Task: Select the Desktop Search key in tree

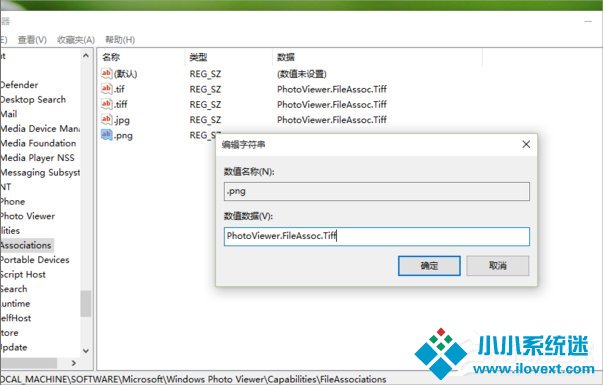Action: tap(33, 100)
